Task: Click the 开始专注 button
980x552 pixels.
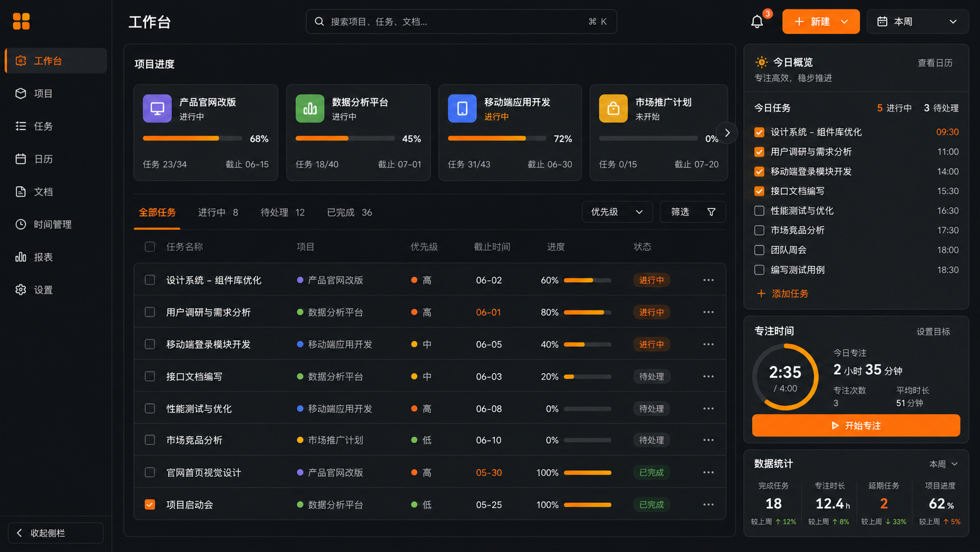Action: [x=856, y=425]
